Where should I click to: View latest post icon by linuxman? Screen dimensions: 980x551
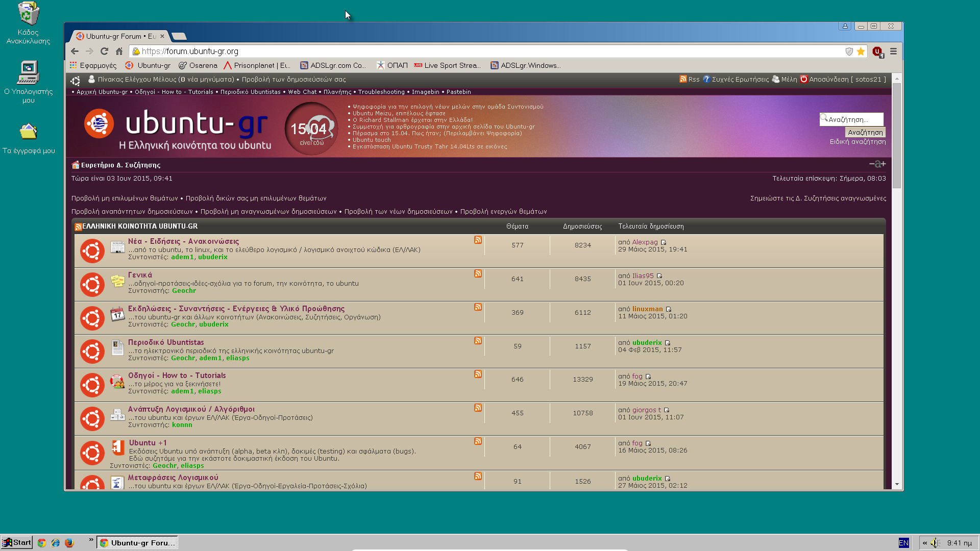[x=669, y=309]
